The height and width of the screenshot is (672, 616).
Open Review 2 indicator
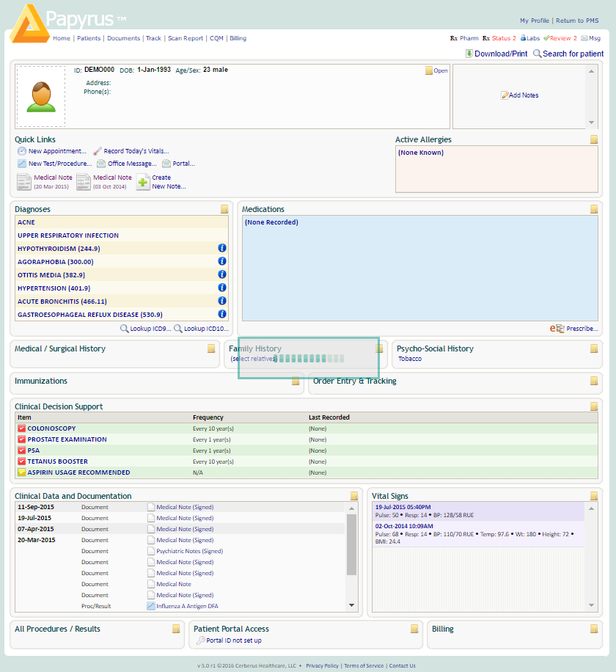[560, 38]
